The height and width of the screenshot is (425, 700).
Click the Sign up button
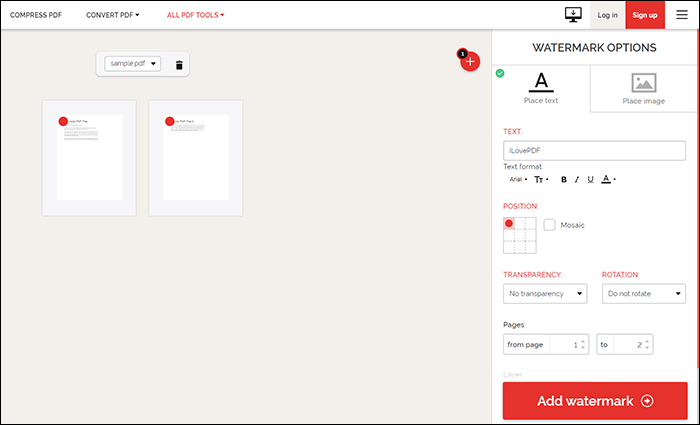(645, 15)
